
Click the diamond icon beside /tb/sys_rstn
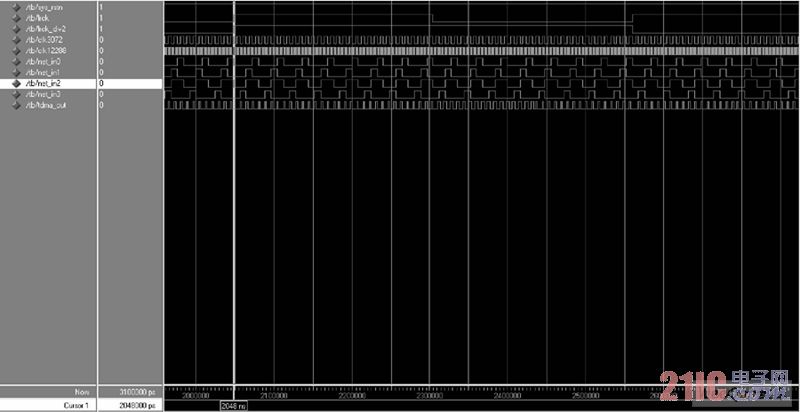(x=17, y=7)
